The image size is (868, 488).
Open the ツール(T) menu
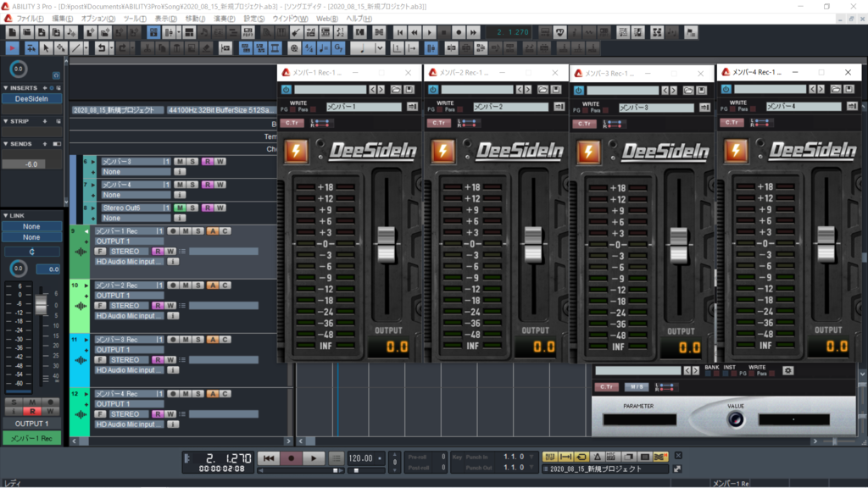coord(135,19)
